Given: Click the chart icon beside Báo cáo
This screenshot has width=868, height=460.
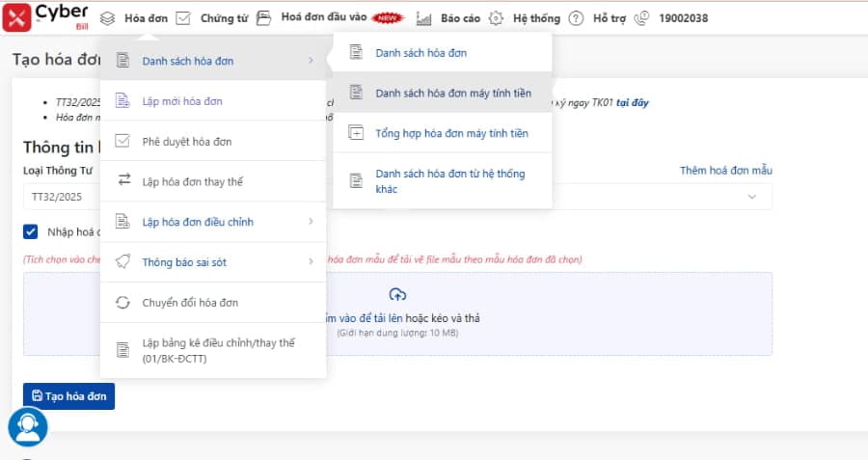Looking at the screenshot, I should [x=423, y=18].
